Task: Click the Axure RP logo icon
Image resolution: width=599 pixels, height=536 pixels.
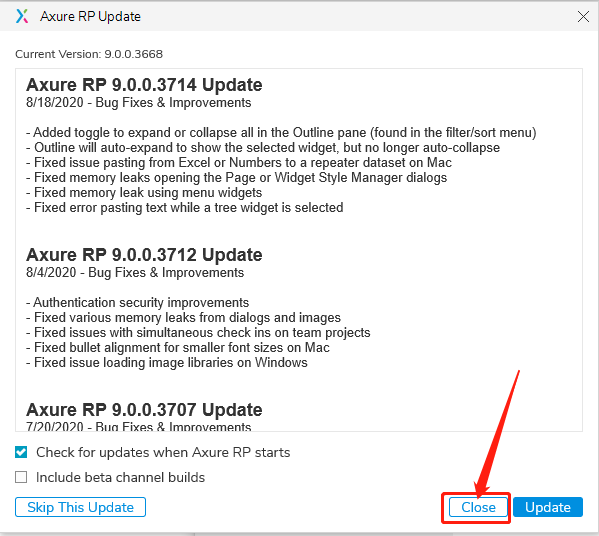Action: [x=22, y=16]
